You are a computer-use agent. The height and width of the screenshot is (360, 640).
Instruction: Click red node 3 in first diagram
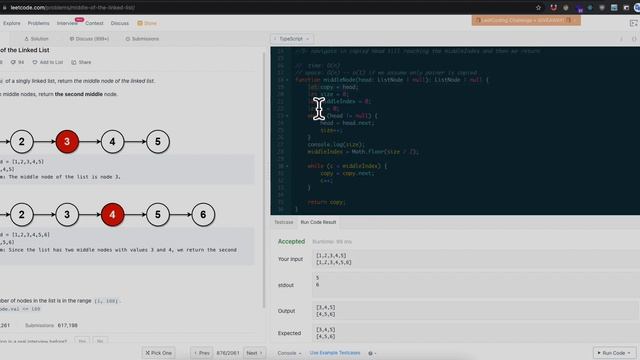click(x=67, y=142)
